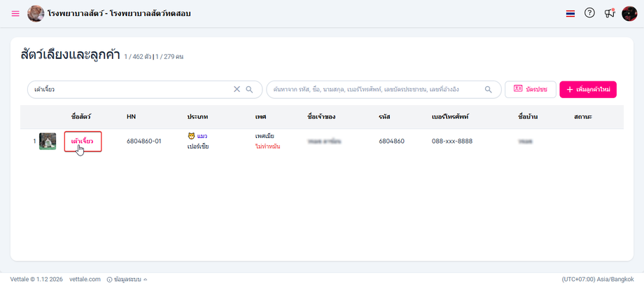
Task: Click the เพิ่มลูกค้าใหม่ button
Action: click(588, 89)
